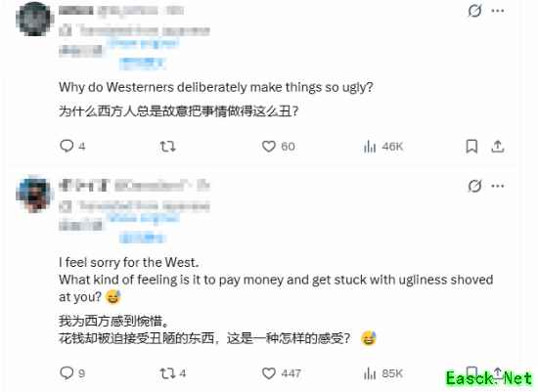Open Grok icon on first post
This screenshot has width=538, height=392.
pos(474,11)
